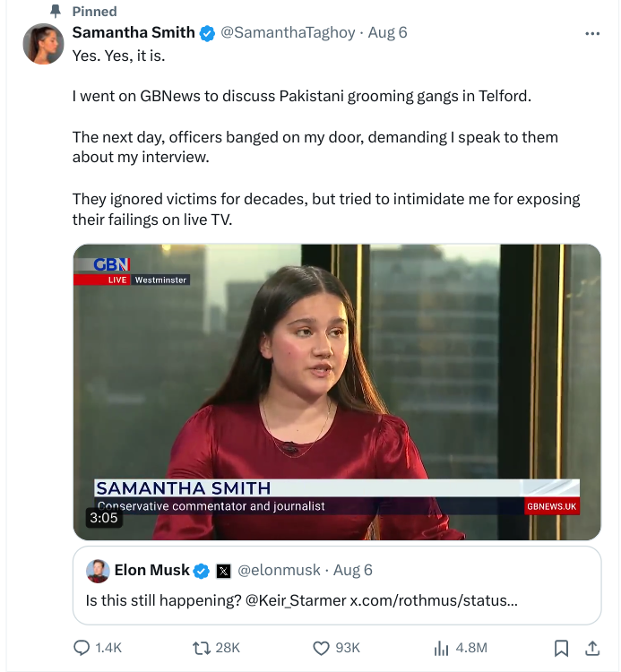The width and height of the screenshot is (621, 672).
Task: Open the Aug 6 post timestamp
Action: tap(388, 33)
